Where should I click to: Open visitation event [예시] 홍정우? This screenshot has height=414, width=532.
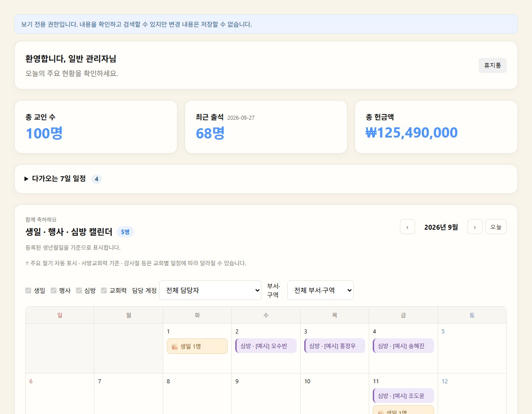[335, 346]
